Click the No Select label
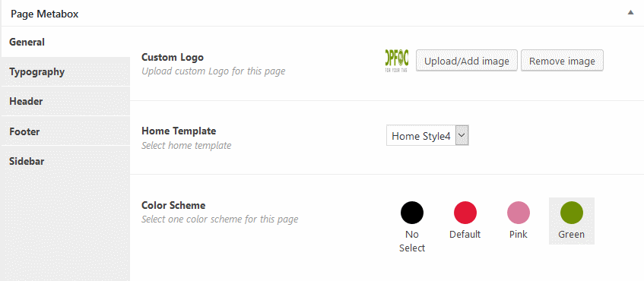 point(412,242)
